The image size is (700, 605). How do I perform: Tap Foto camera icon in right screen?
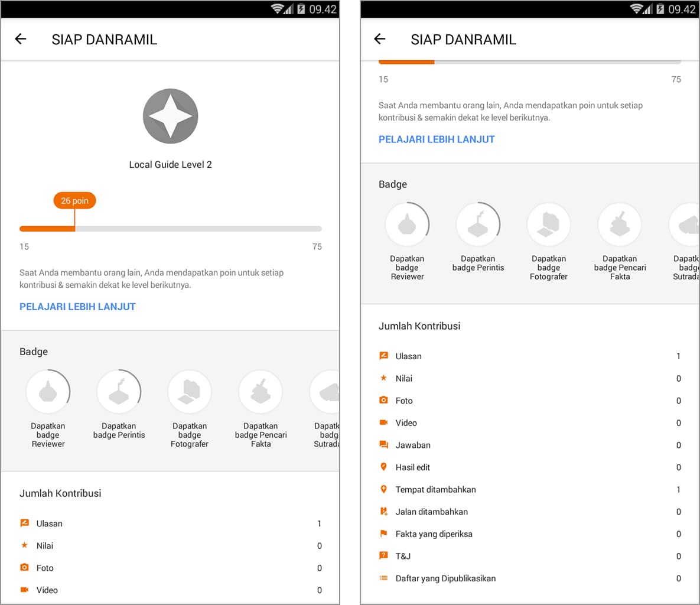(x=383, y=400)
